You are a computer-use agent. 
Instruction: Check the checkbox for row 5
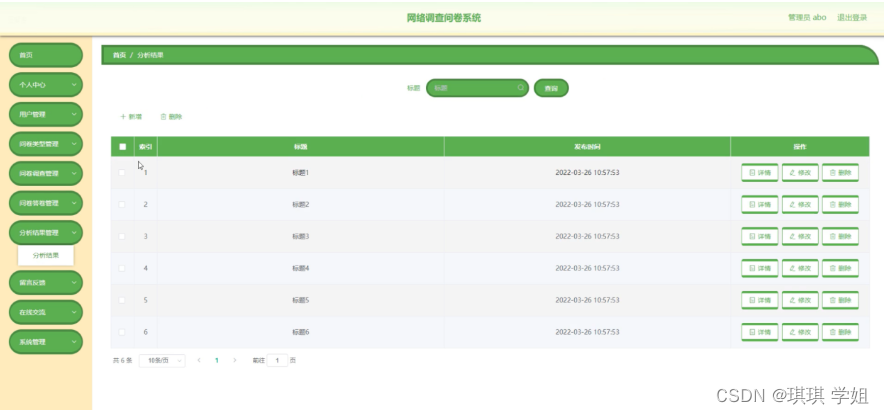pyautogui.click(x=122, y=300)
